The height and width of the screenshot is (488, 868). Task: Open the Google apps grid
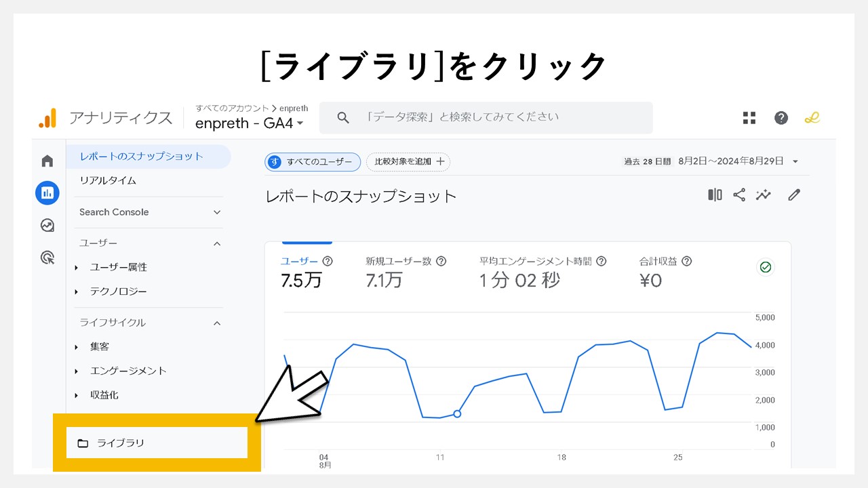click(x=749, y=117)
